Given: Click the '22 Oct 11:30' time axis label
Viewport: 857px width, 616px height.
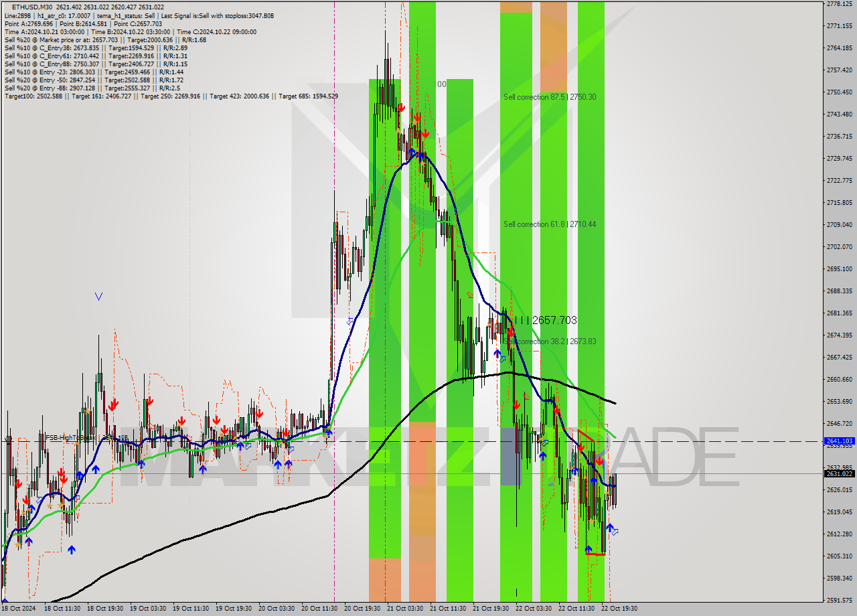Looking at the screenshot, I should pyautogui.click(x=576, y=609).
